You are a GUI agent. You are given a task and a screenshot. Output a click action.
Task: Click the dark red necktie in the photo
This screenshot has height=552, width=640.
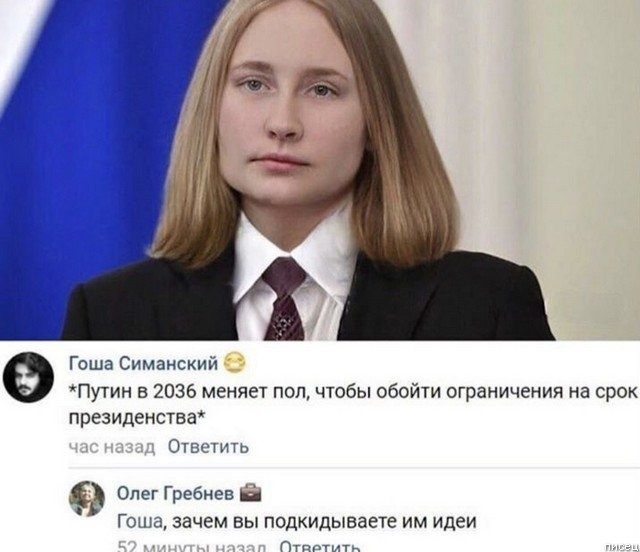[x=284, y=298]
